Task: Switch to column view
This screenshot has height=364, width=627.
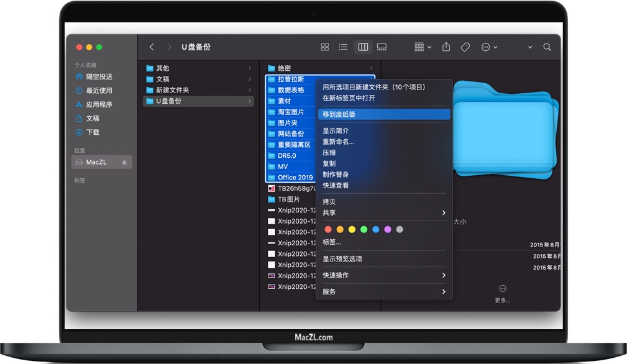Action: coord(363,47)
